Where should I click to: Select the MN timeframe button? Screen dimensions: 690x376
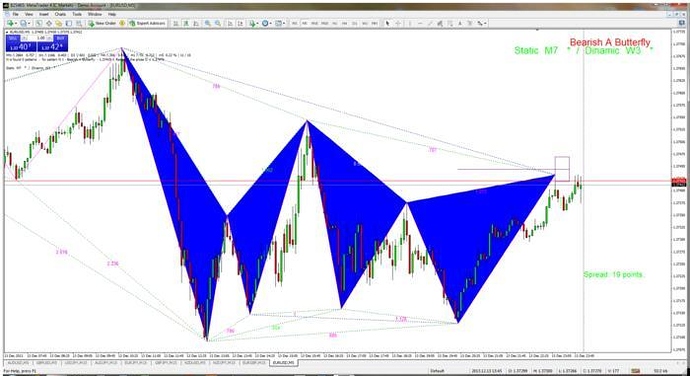point(374,23)
